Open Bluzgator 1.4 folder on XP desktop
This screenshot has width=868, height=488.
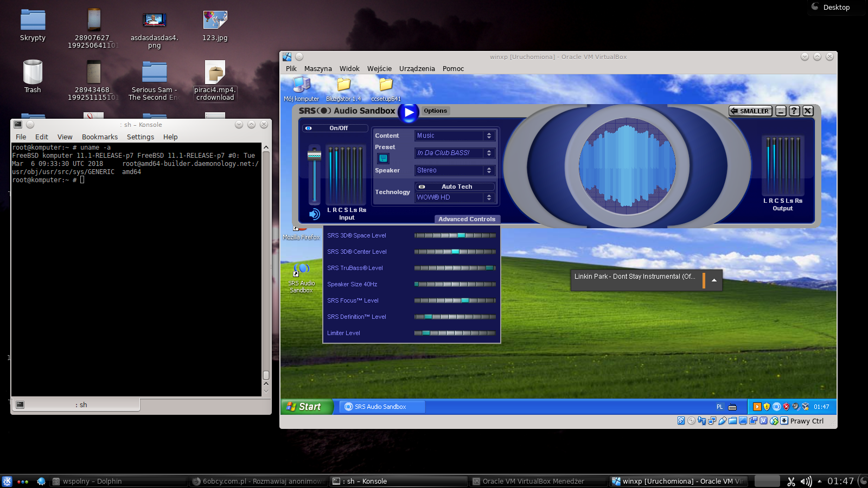[343, 89]
